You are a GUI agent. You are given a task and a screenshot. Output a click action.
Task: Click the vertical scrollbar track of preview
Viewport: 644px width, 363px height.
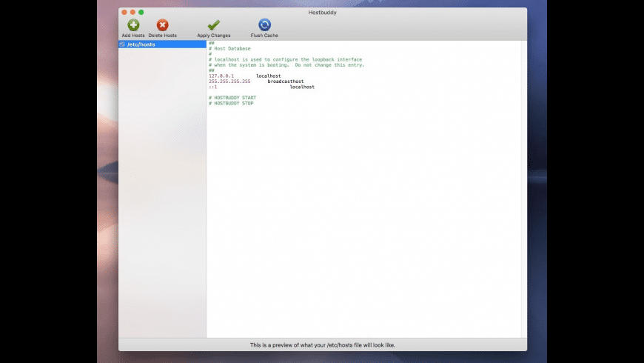click(x=523, y=185)
